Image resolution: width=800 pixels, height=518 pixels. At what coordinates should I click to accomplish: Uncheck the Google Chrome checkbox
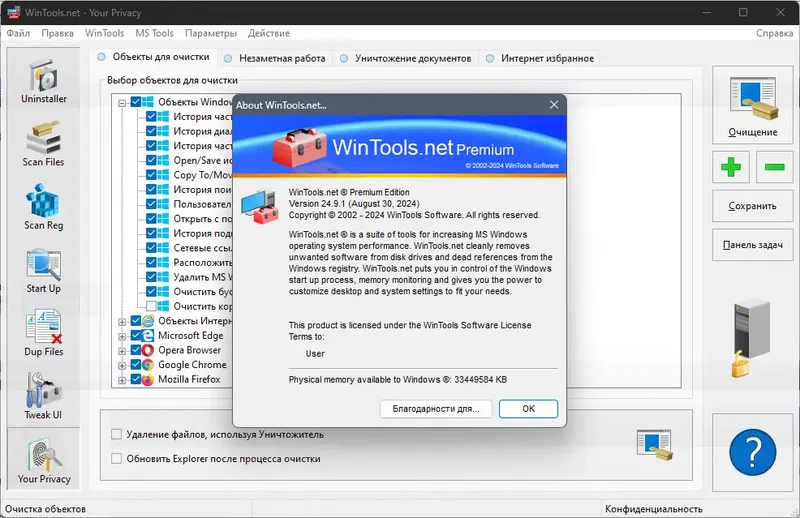click(x=136, y=364)
